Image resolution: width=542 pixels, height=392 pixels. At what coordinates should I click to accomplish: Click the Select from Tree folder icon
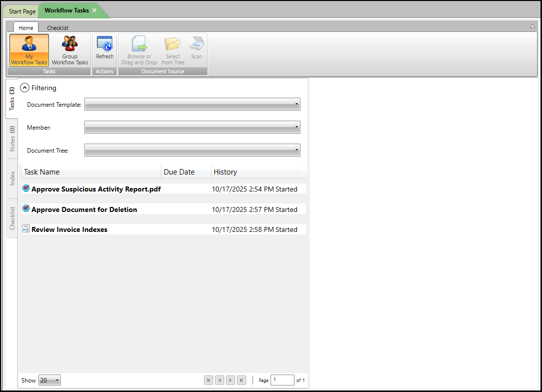coord(173,44)
